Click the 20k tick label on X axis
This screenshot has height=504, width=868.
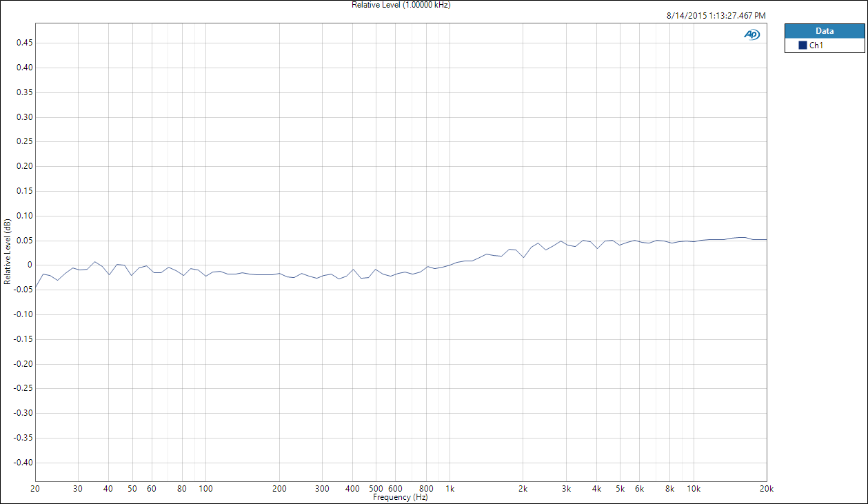[767, 489]
